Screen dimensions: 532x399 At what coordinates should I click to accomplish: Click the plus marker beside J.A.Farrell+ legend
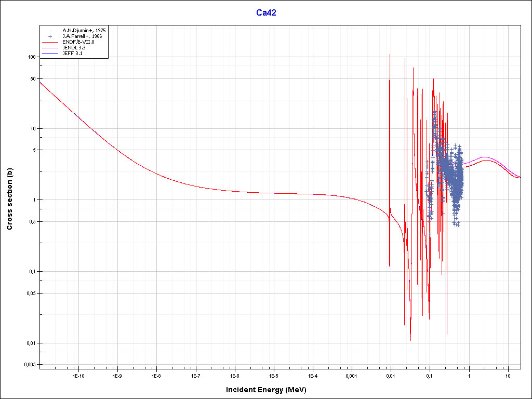(x=50, y=36)
